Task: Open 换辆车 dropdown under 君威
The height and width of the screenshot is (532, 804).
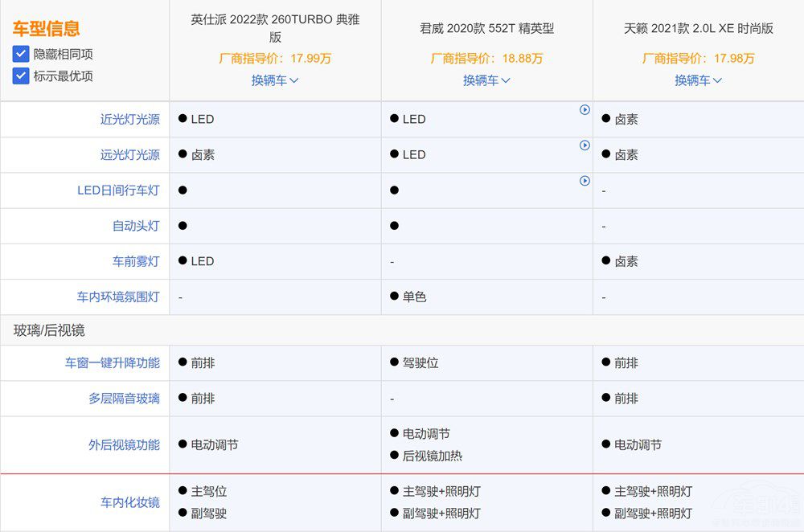Action: [x=486, y=80]
